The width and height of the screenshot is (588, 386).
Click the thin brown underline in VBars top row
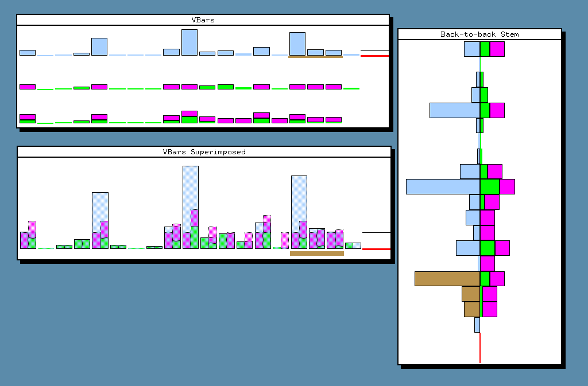tap(315, 57)
